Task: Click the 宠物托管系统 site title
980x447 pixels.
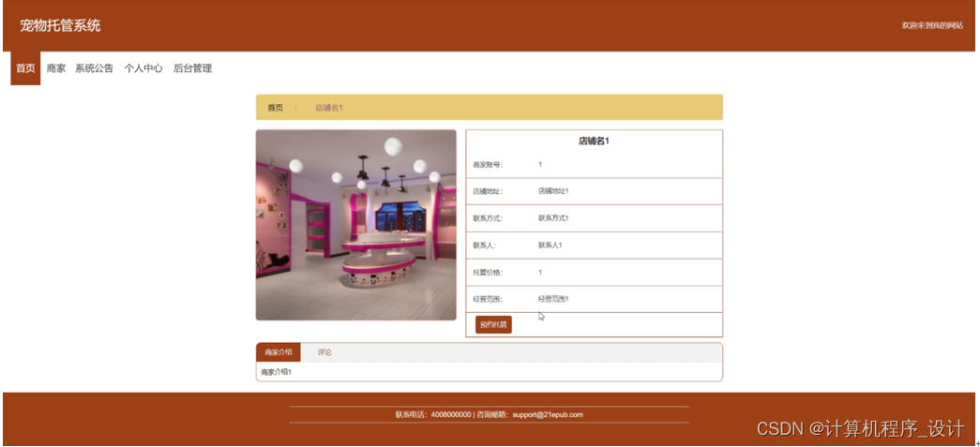Action: click(x=60, y=25)
